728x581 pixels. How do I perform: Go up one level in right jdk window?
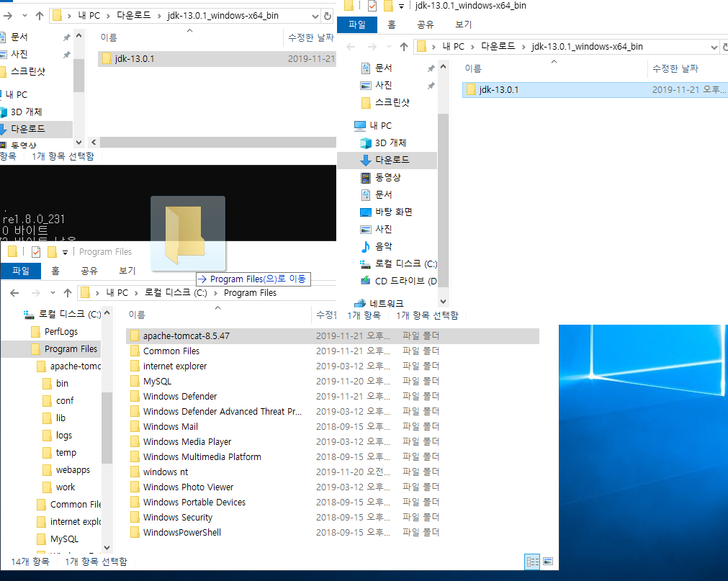point(404,46)
